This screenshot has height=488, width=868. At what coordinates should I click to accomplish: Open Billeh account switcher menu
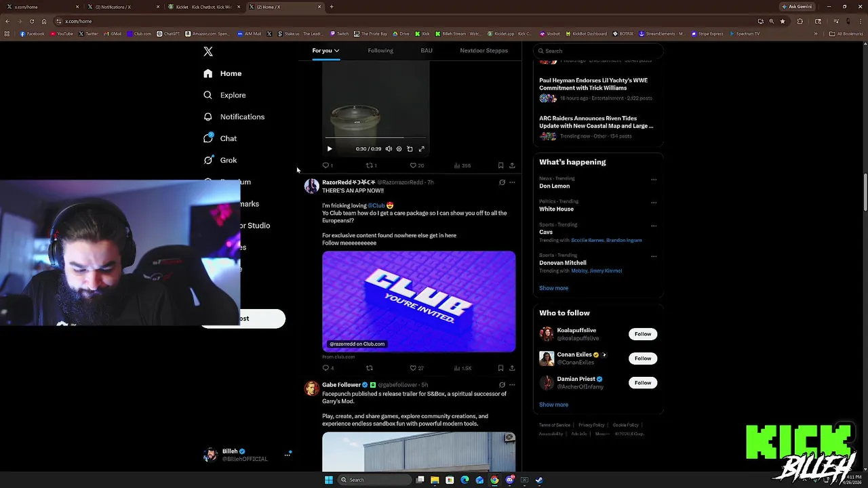pyautogui.click(x=248, y=455)
